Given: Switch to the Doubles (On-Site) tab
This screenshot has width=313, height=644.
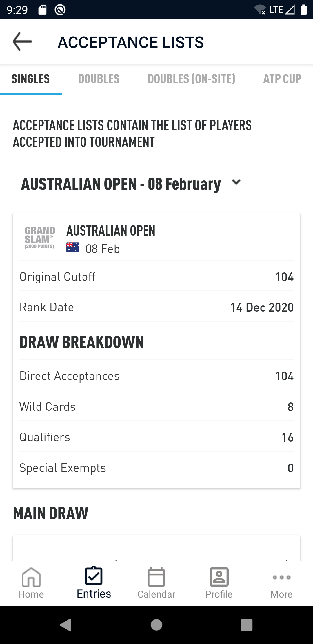Looking at the screenshot, I should tap(192, 79).
